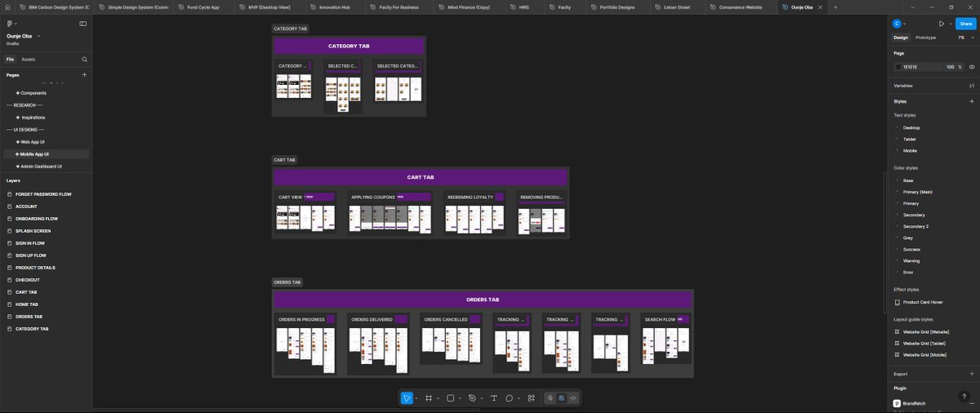Open a new tab with plus button

coord(835,7)
